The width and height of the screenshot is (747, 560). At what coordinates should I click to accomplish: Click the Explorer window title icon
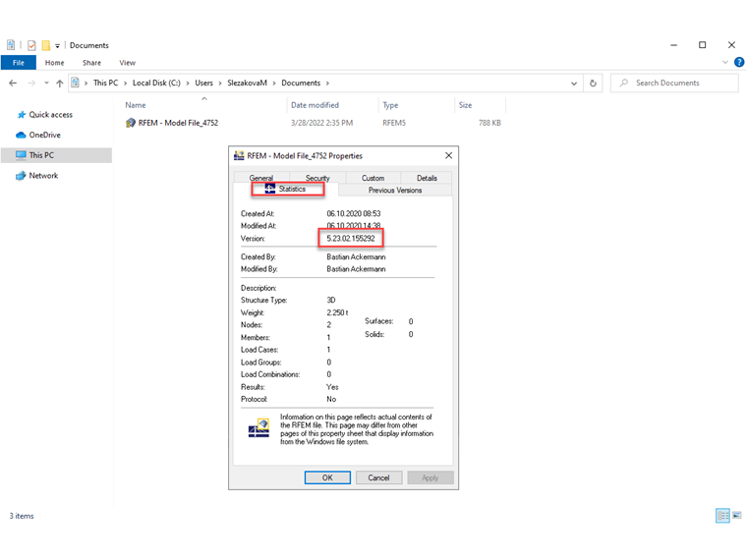point(11,45)
